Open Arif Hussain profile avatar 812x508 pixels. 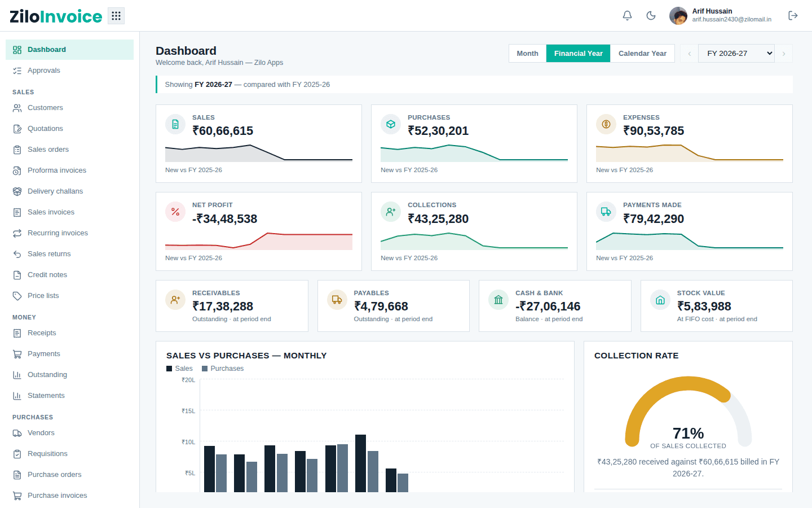coord(678,16)
